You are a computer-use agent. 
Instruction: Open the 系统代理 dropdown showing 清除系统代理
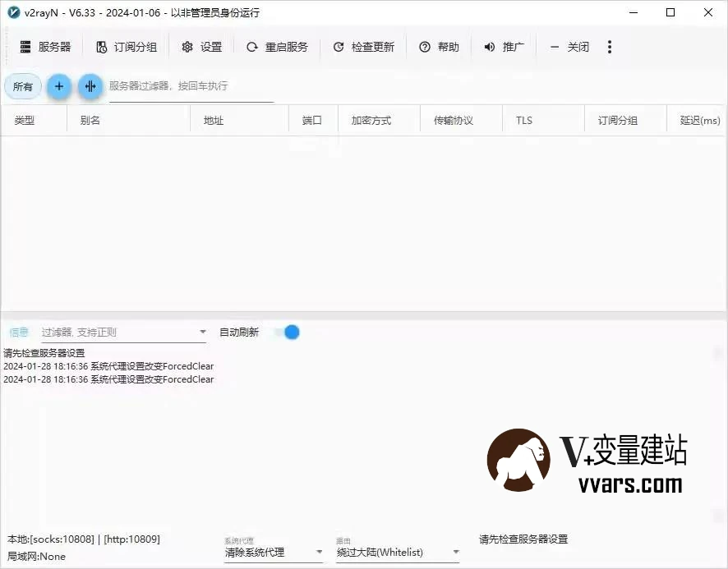click(274, 552)
